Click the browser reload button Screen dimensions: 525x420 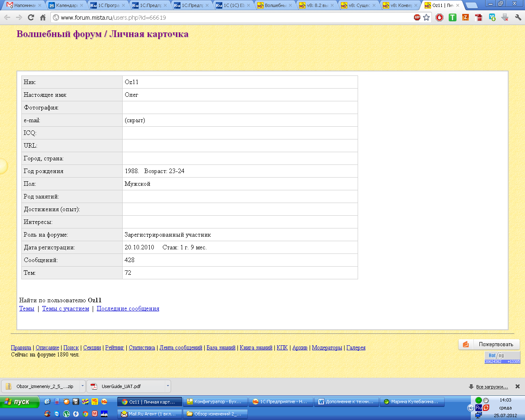click(x=31, y=17)
